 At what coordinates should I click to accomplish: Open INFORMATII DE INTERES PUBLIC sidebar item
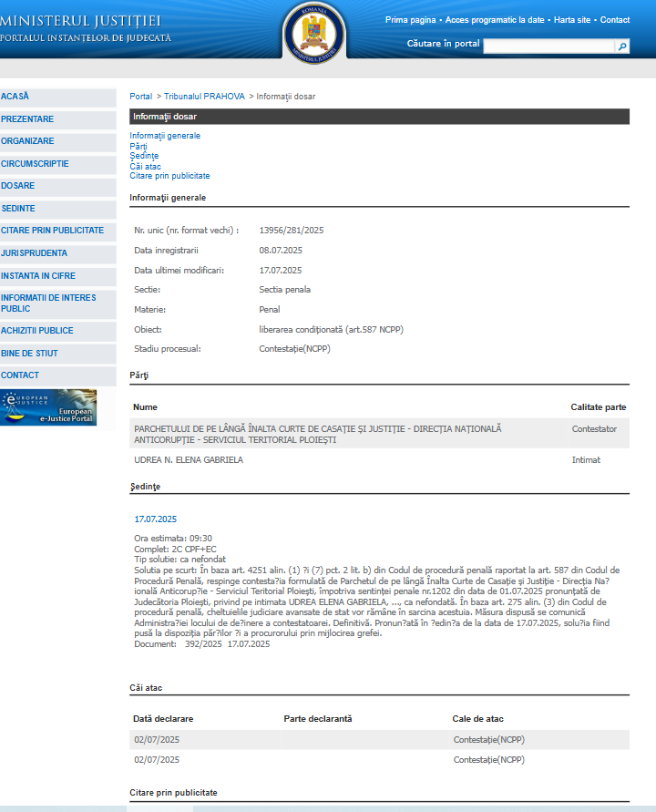click(x=58, y=303)
